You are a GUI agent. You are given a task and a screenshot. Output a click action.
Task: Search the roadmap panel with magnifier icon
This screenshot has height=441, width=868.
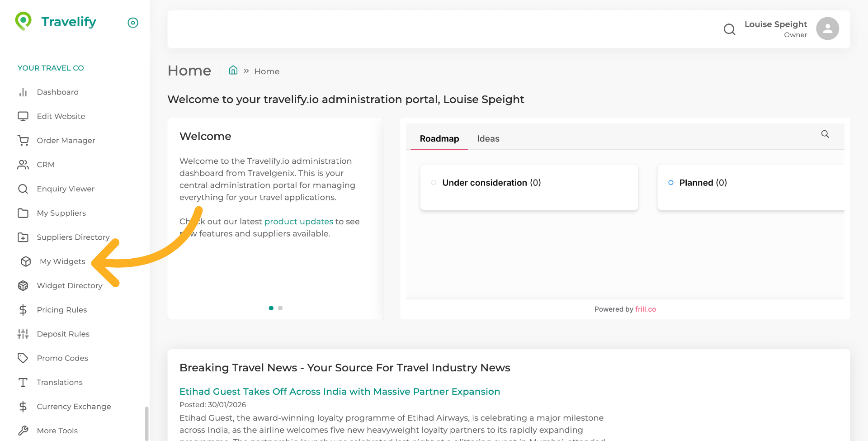[825, 134]
